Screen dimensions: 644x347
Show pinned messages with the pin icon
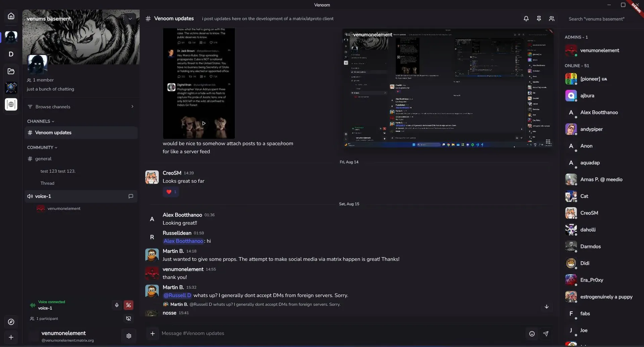(539, 19)
